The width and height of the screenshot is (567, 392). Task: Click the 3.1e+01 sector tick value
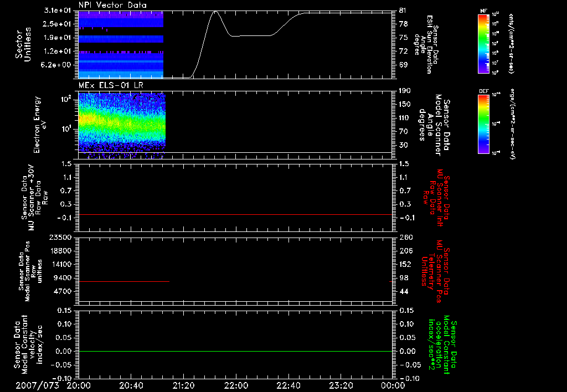tap(58, 11)
